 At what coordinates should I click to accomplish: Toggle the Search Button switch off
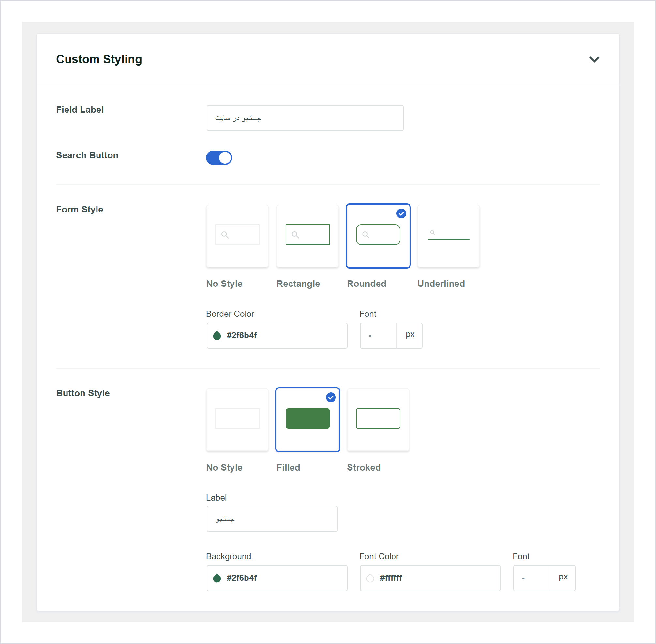219,158
